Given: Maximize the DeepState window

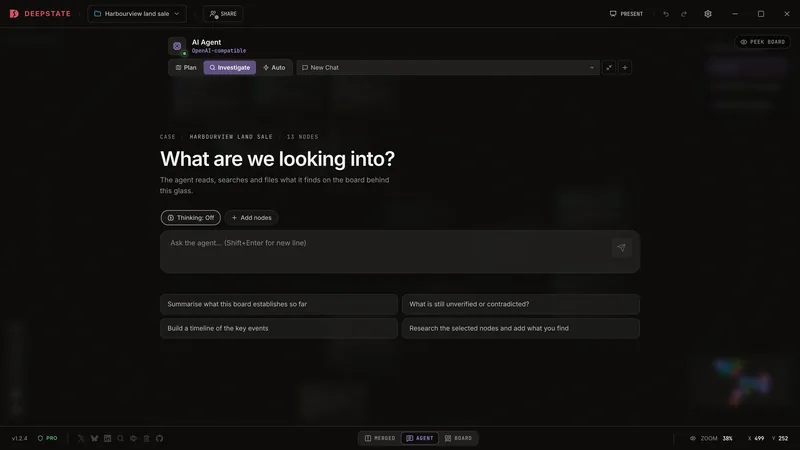Looking at the screenshot, I should coord(761,14).
